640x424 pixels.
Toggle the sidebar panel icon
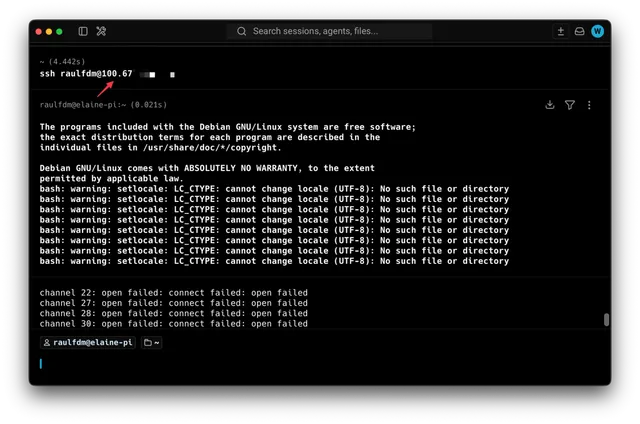click(x=83, y=31)
